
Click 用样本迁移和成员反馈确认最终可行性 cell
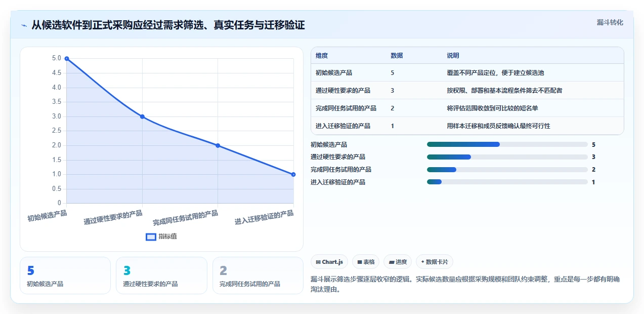[x=498, y=126]
